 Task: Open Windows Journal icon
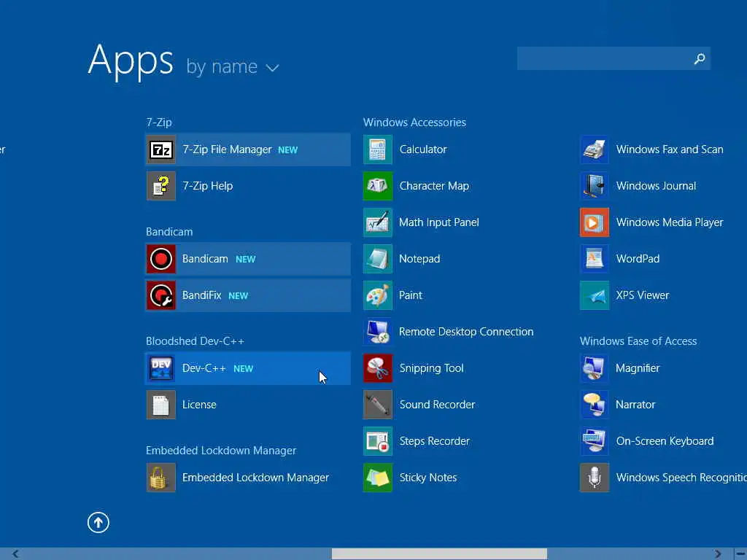[x=595, y=186]
